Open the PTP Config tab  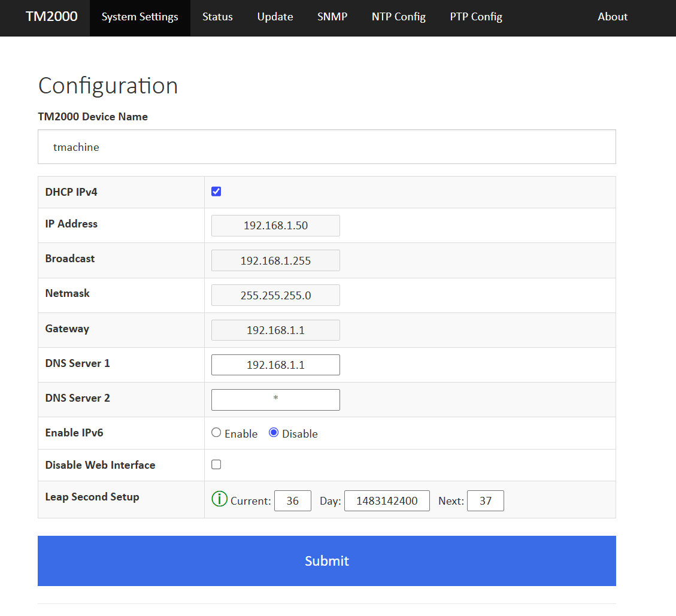[476, 17]
